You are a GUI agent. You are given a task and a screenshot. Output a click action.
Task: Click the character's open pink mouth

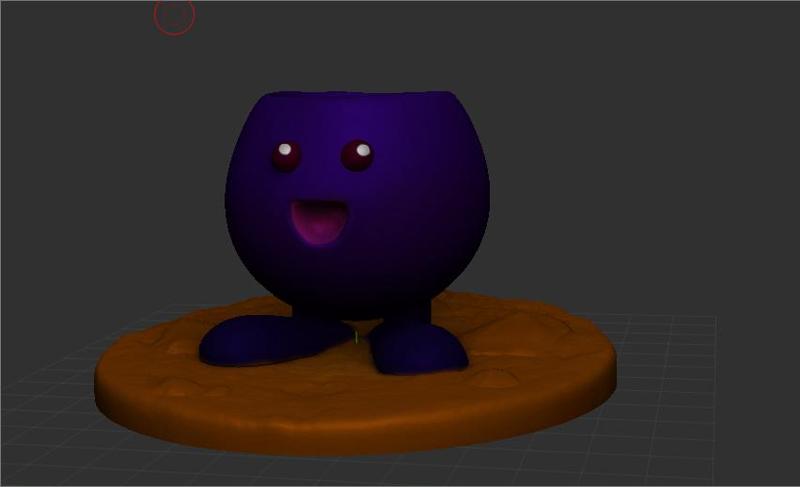click(320, 222)
